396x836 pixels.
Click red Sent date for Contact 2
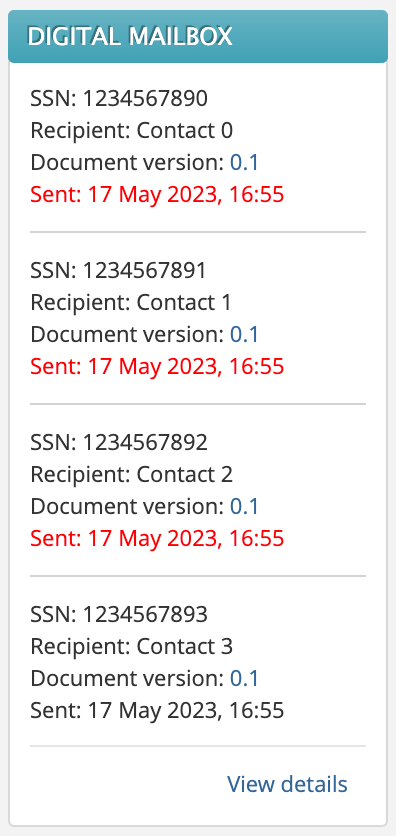(x=157, y=538)
